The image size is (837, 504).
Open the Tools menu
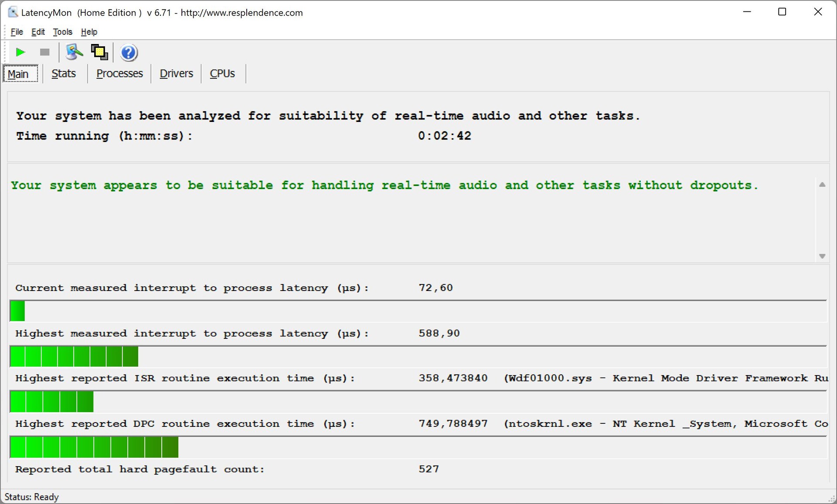62,32
